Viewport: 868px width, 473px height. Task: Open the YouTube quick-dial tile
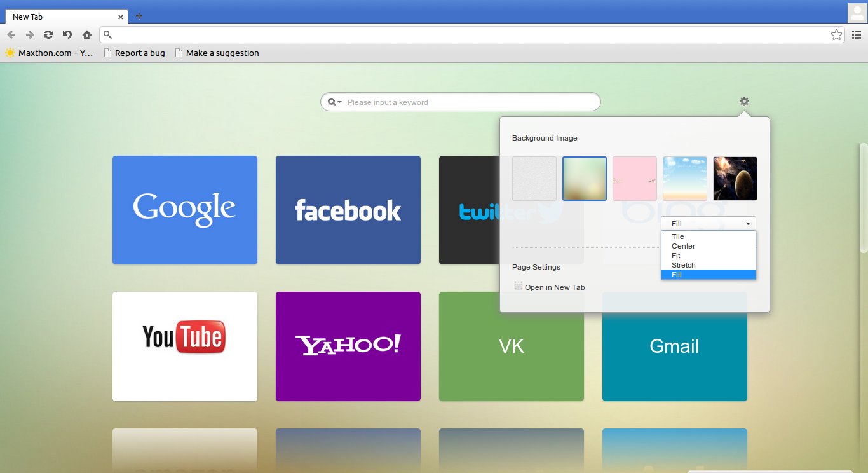tap(185, 346)
